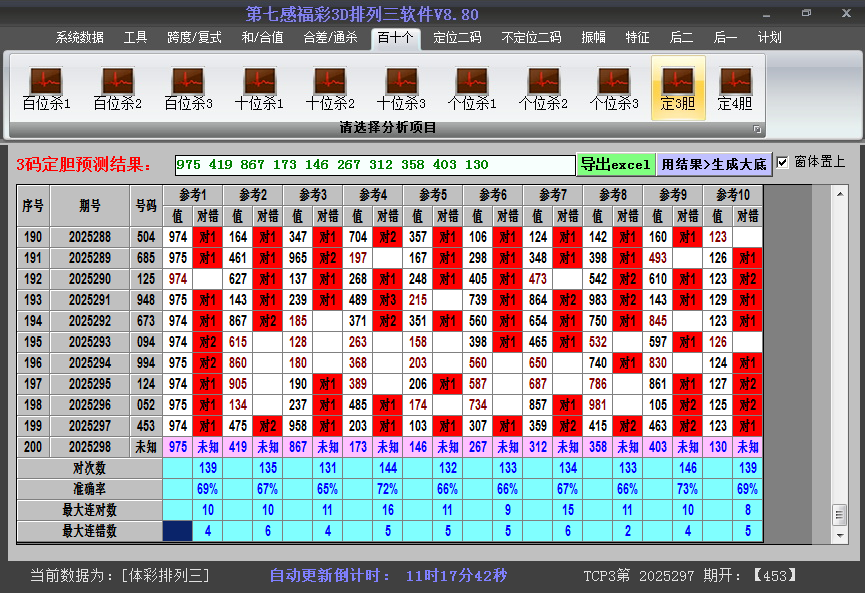Toggle the 窗体置上 checkbox

782,162
